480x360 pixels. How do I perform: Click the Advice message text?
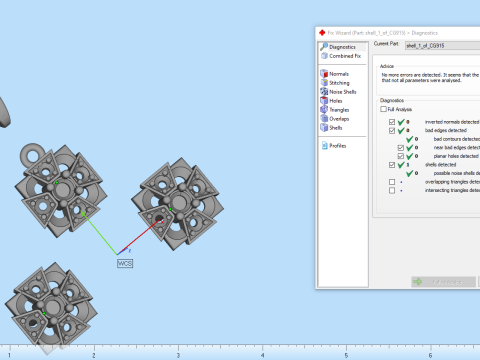[x=430, y=78]
